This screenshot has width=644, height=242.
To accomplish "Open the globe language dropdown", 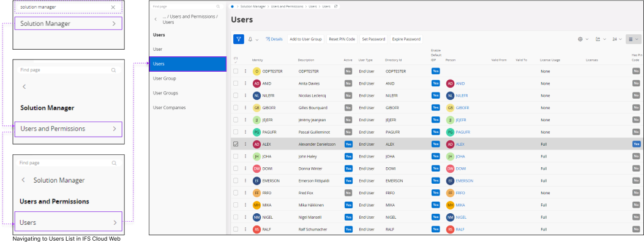I will 583,39.
